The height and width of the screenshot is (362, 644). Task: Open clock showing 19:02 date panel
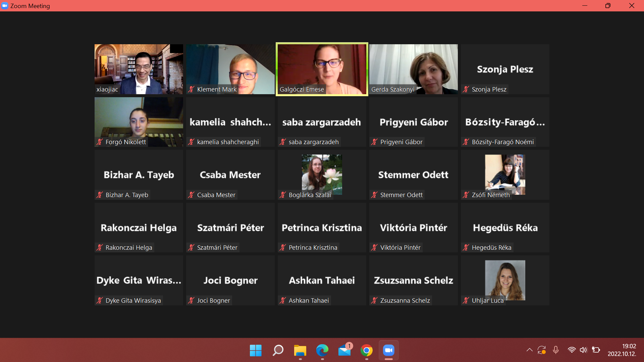click(x=622, y=350)
